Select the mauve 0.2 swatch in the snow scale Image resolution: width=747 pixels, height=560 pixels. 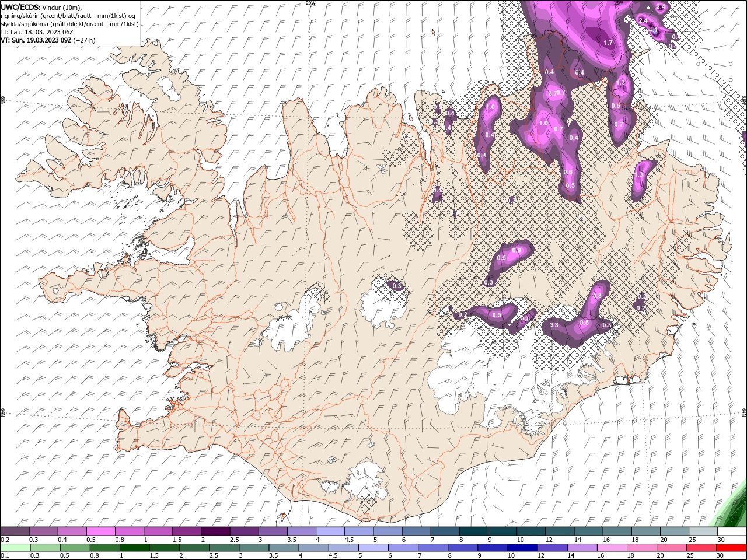pyautogui.click(x=15, y=531)
